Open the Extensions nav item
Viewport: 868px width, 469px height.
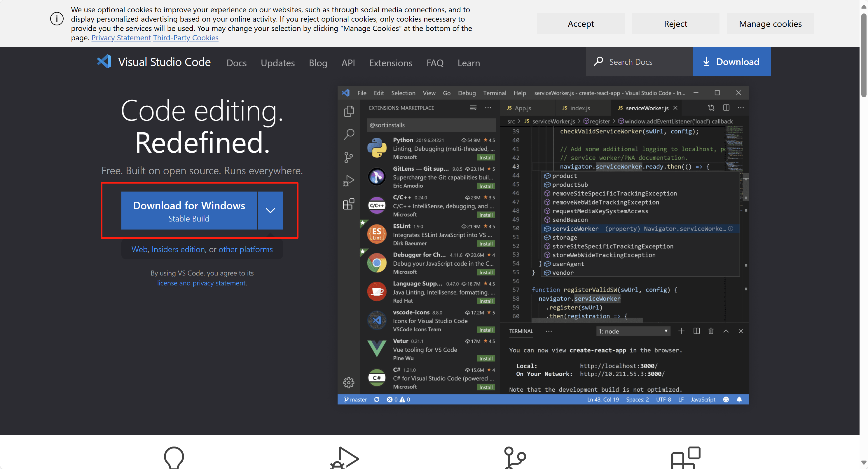point(391,63)
